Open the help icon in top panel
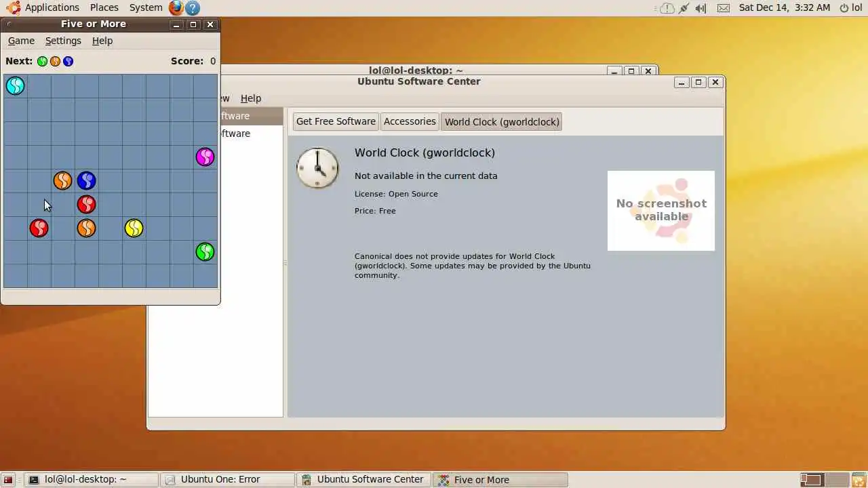868x488 pixels. click(193, 7)
